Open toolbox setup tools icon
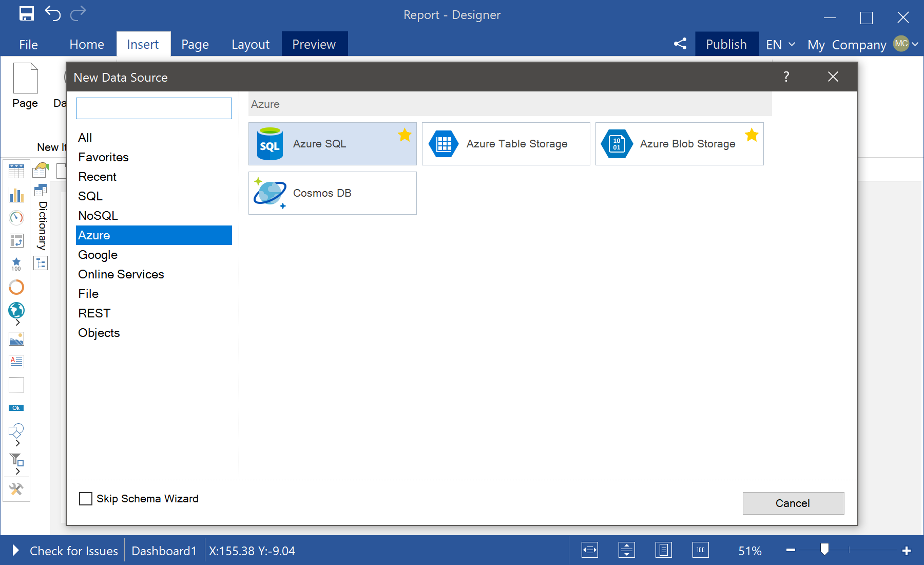Image resolution: width=924 pixels, height=565 pixels. coord(16,489)
